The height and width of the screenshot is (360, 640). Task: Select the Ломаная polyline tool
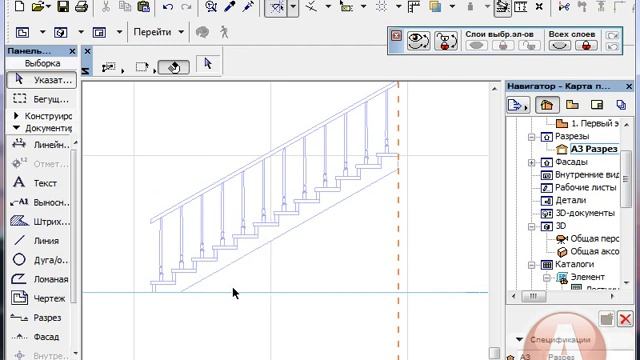click(40, 279)
